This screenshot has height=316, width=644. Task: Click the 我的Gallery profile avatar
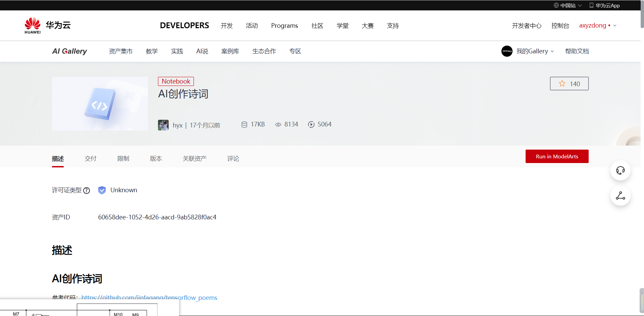tap(507, 51)
